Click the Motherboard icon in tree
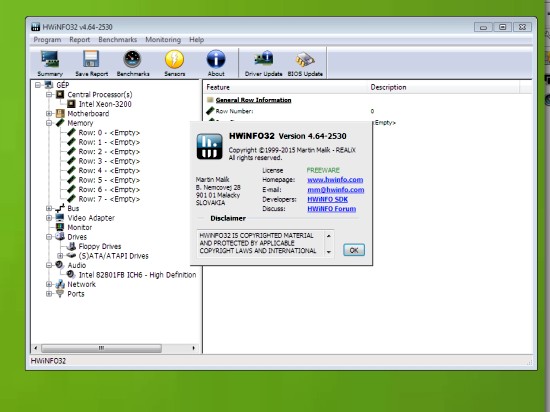 click(x=60, y=114)
